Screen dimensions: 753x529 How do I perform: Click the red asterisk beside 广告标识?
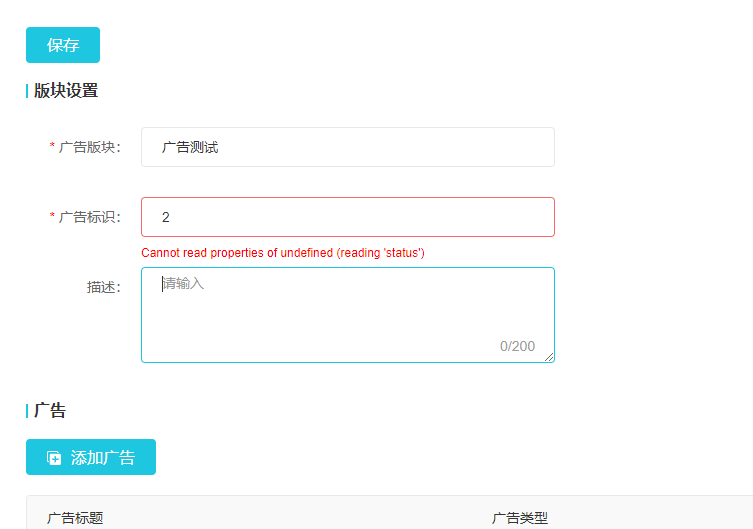tap(53, 217)
